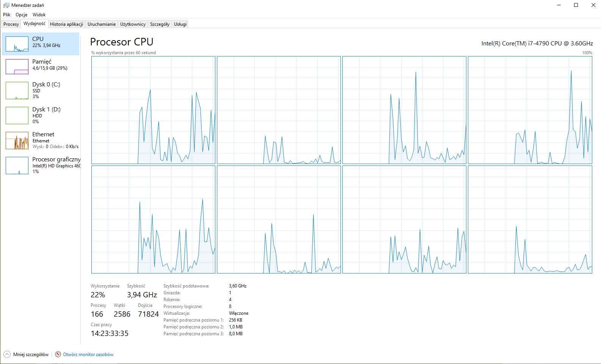Viewport: 601px width, 364px height.
Task: Switch to the Procesy tab
Action: [11, 24]
